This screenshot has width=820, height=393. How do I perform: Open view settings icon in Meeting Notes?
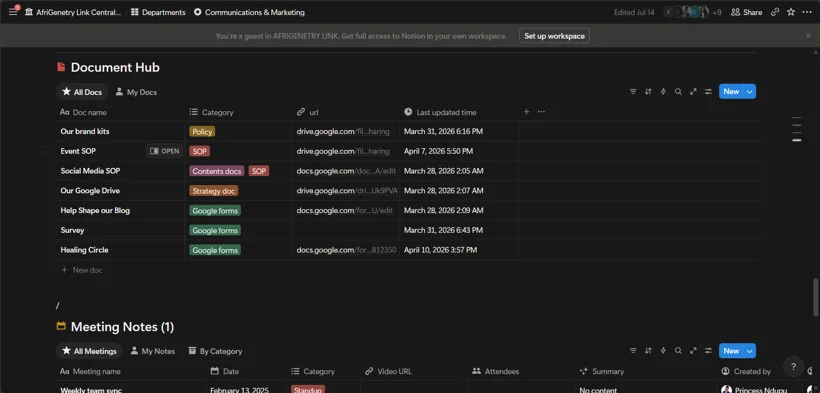point(708,351)
